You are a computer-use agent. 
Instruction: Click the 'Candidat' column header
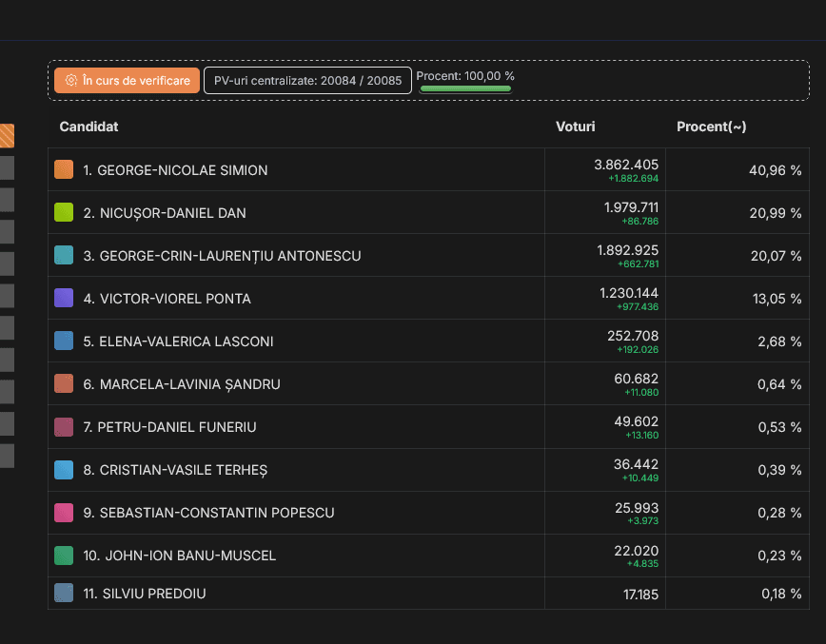pyautogui.click(x=88, y=127)
